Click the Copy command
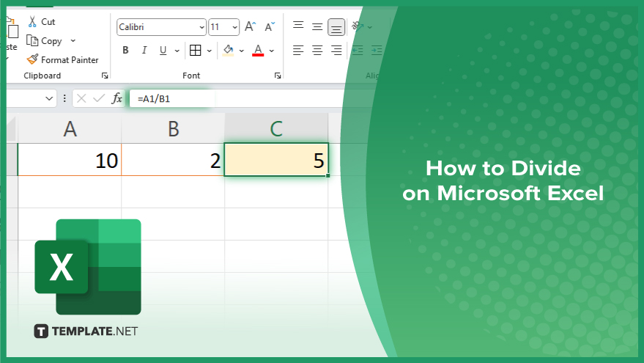 click(44, 40)
